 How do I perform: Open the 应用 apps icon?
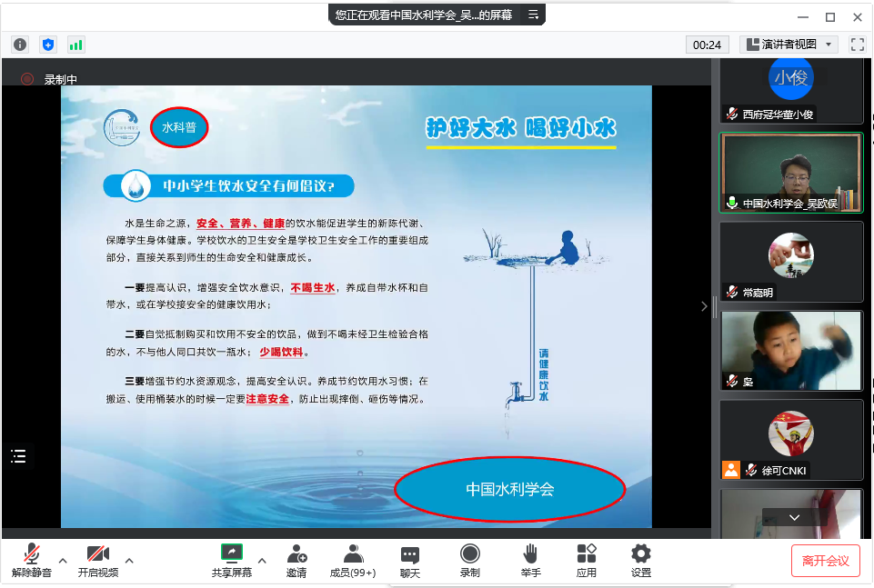tap(587, 560)
